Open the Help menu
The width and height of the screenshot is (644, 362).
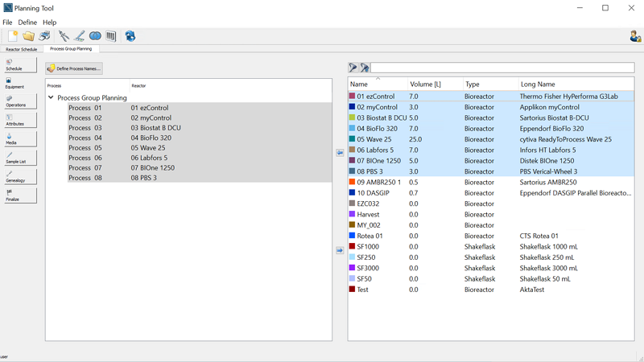pyautogui.click(x=50, y=23)
